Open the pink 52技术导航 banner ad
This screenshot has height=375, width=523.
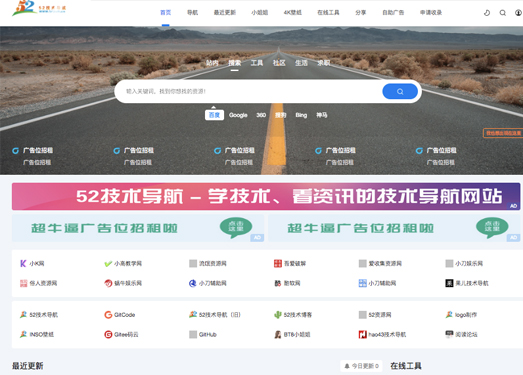click(x=266, y=197)
